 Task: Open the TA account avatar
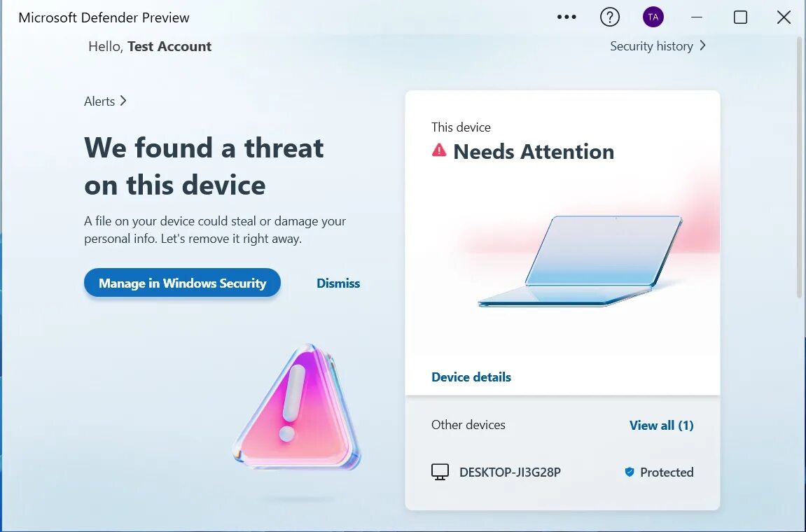(x=653, y=17)
